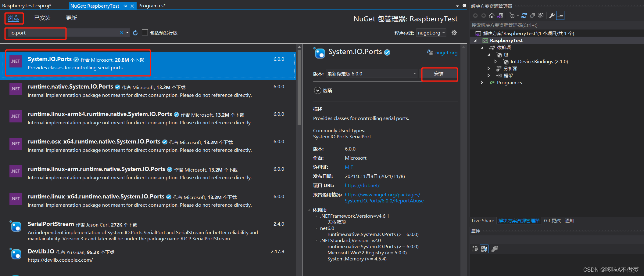Image resolution: width=644 pixels, height=276 pixels.
Task: Collapse all nodes in Solution Explorer
Action: [532, 16]
